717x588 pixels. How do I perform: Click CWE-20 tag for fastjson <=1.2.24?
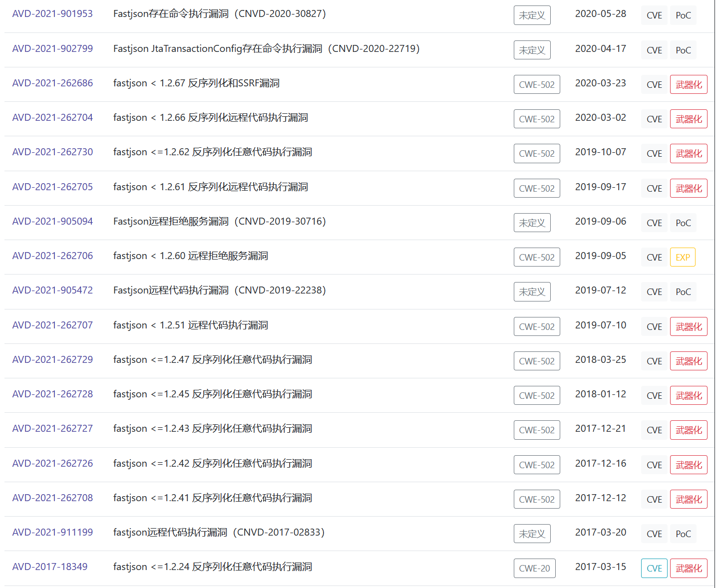tap(534, 568)
